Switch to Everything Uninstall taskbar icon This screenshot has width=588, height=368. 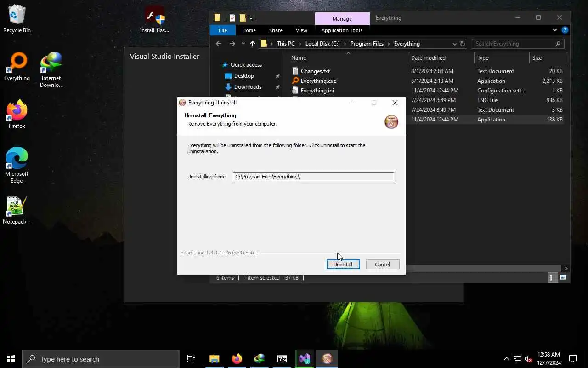pyautogui.click(x=327, y=359)
